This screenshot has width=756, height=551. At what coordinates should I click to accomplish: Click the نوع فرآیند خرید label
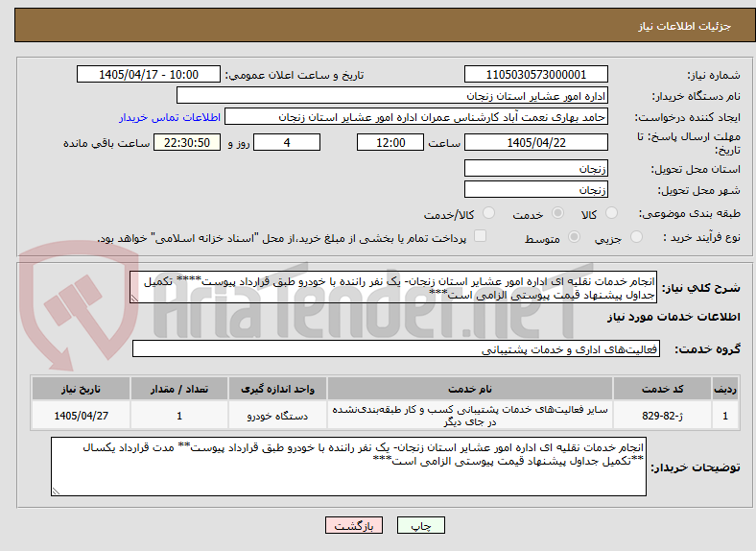tap(701, 237)
